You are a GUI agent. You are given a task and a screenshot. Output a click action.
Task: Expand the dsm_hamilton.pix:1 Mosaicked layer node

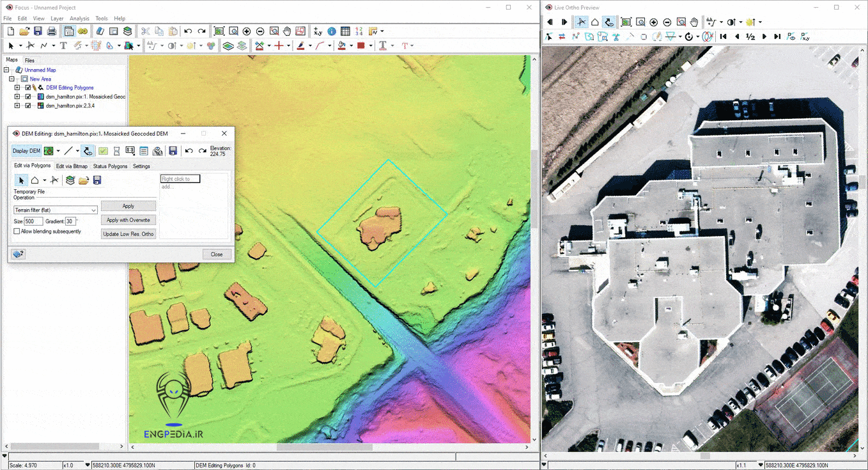point(17,97)
